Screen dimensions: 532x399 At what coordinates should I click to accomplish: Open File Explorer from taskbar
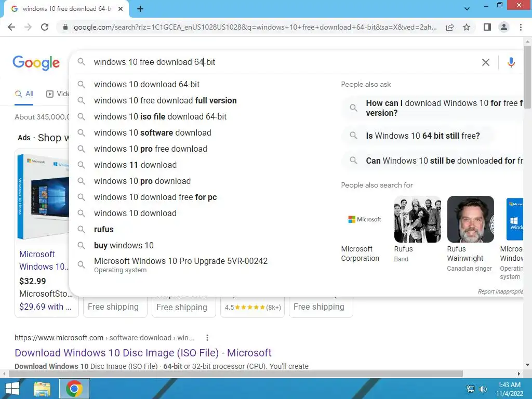[x=42, y=389]
